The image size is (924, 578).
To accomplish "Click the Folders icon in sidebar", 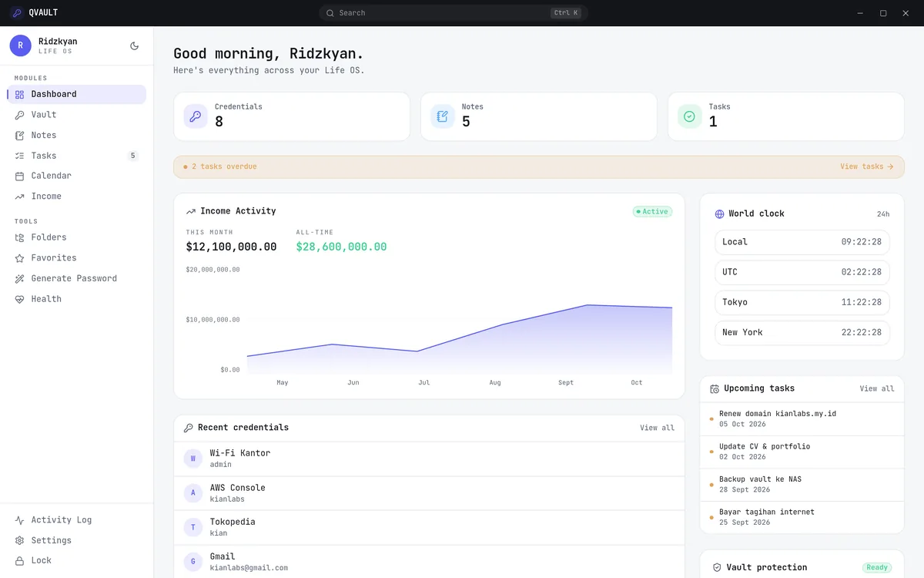I will point(20,237).
